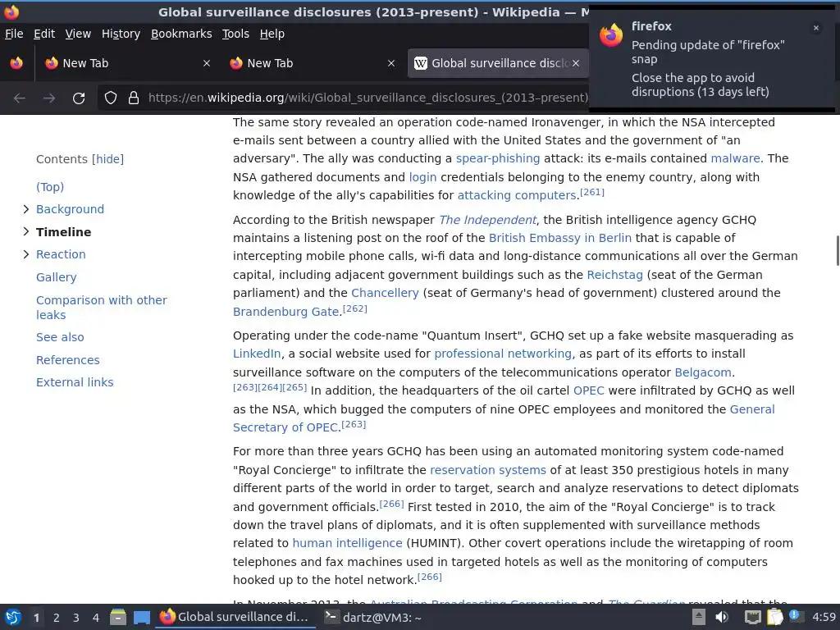Close the Global surveillance disclosures tab
The width and height of the screenshot is (840, 630).
(x=576, y=63)
